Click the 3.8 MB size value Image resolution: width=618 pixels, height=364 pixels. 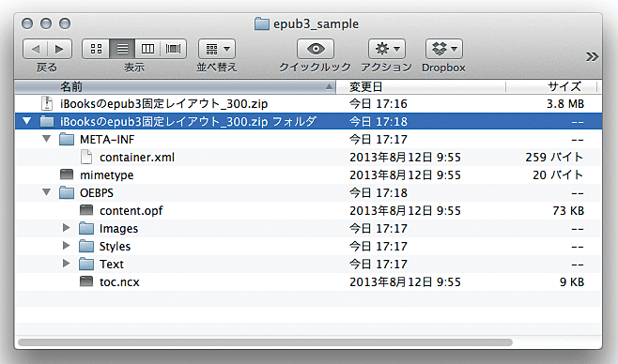[565, 104]
